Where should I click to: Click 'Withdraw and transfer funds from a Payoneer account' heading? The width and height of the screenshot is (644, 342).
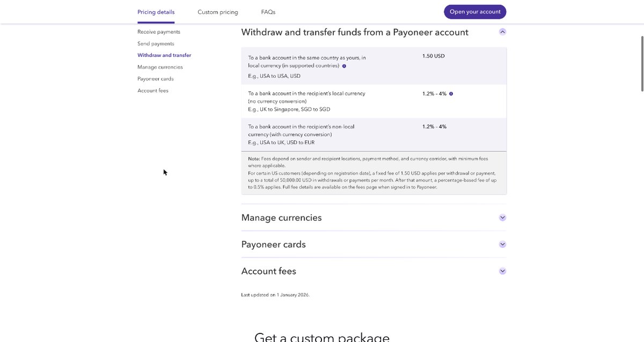pos(355,32)
